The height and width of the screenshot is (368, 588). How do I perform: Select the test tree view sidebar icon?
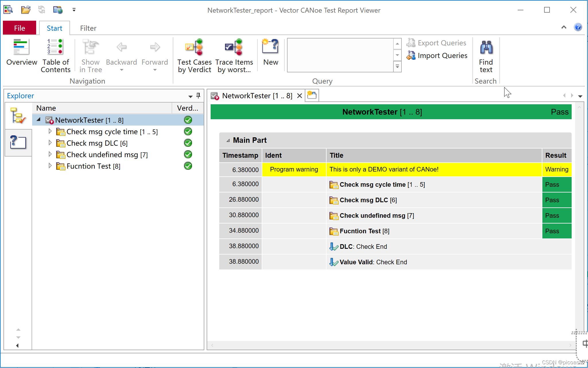pyautogui.click(x=18, y=116)
